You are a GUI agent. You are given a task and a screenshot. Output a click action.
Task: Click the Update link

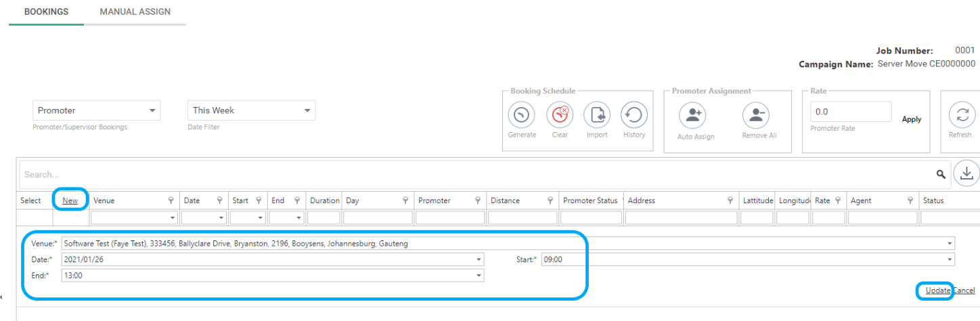click(938, 291)
